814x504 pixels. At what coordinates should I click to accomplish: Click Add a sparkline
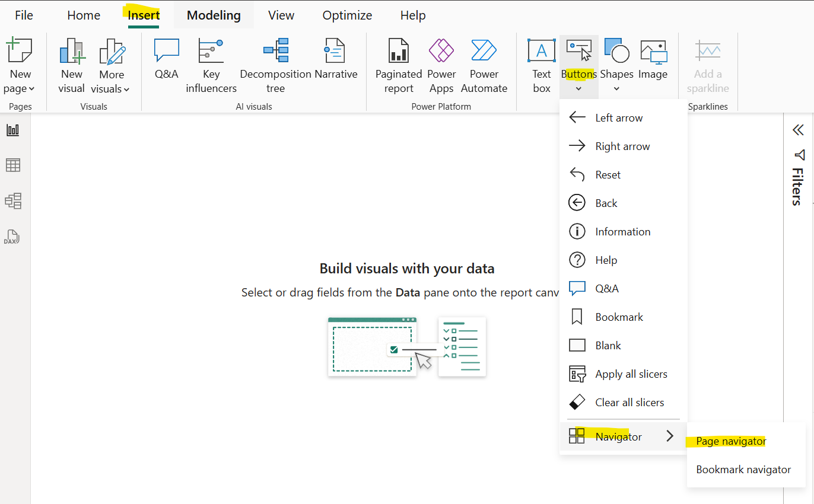(x=708, y=66)
